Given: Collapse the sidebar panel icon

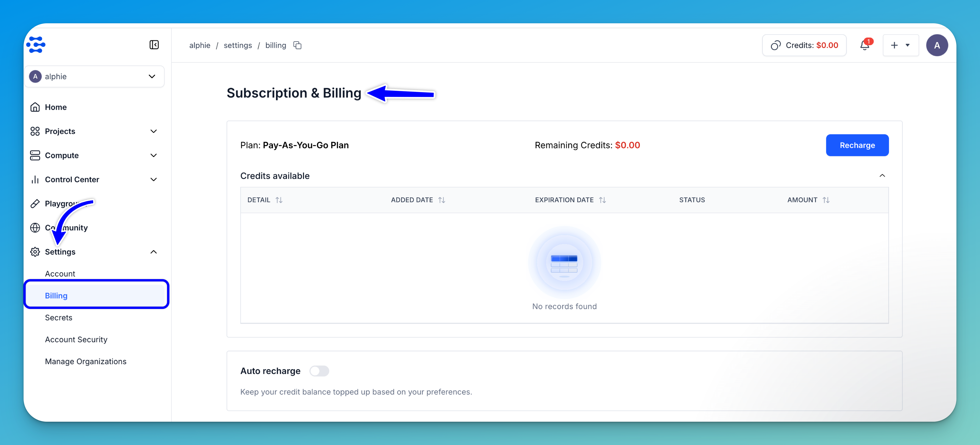Looking at the screenshot, I should tap(154, 45).
